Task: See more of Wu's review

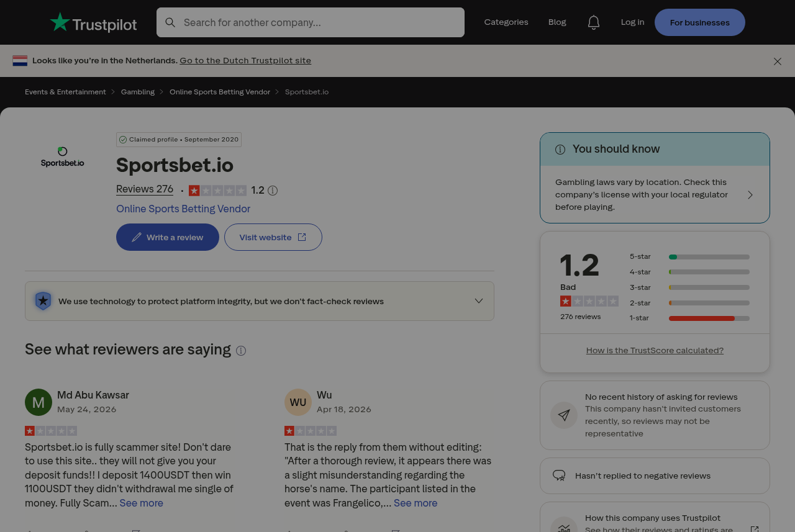Action: pyautogui.click(x=416, y=503)
